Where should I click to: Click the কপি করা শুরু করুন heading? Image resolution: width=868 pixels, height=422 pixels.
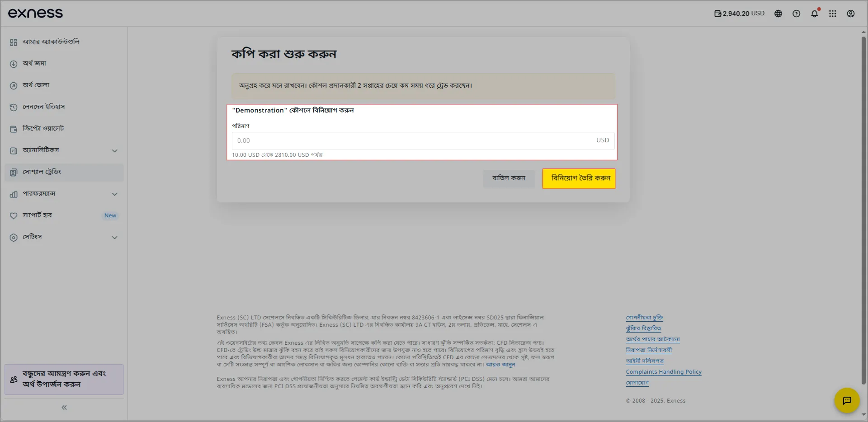[284, 54]
